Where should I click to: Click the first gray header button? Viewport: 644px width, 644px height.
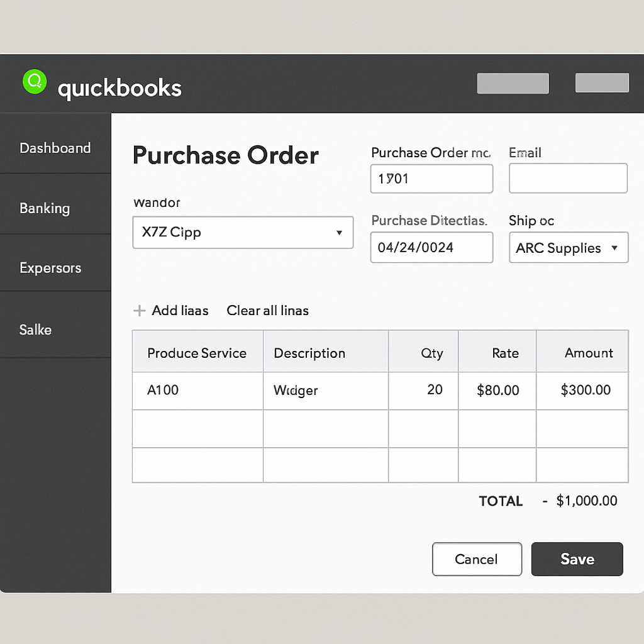513,84
